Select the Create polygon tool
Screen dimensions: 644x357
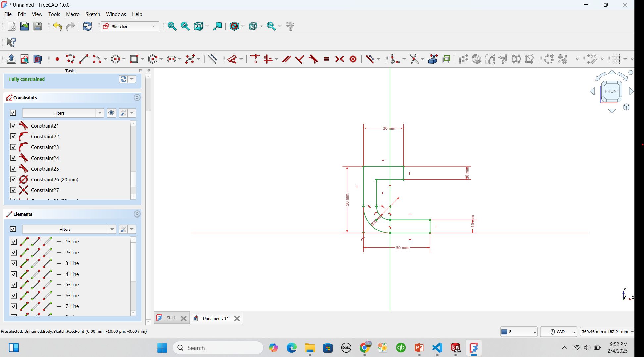[x=153, y=59]
